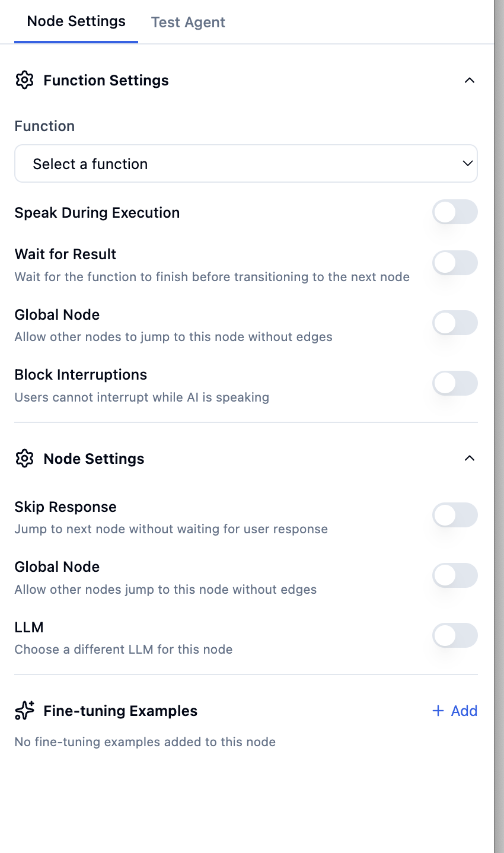Click the Wait for Result label
This screenshot has height=853, width=504.
(x=65, y=254)
